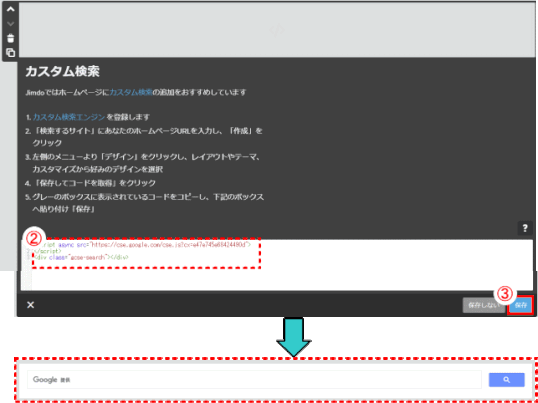The height and width of the screenshot is (403, 538).
Task: Click the code line div class gcse-search
Action: coord(81,257)
